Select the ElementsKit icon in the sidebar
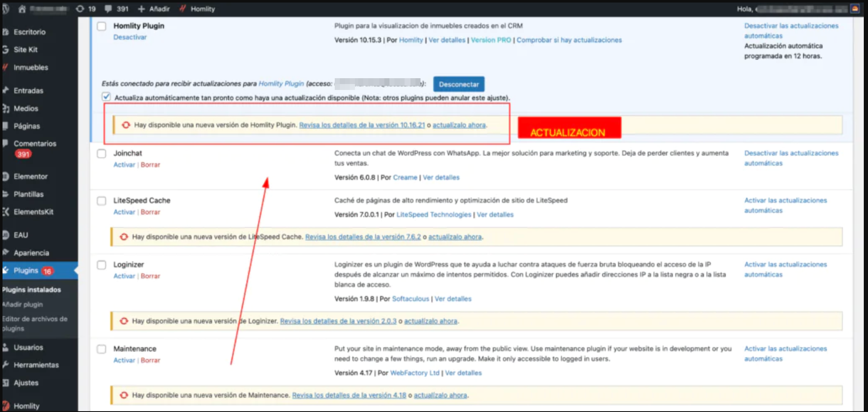Viewport: 868px width, 412px height. tap(5, 212)
